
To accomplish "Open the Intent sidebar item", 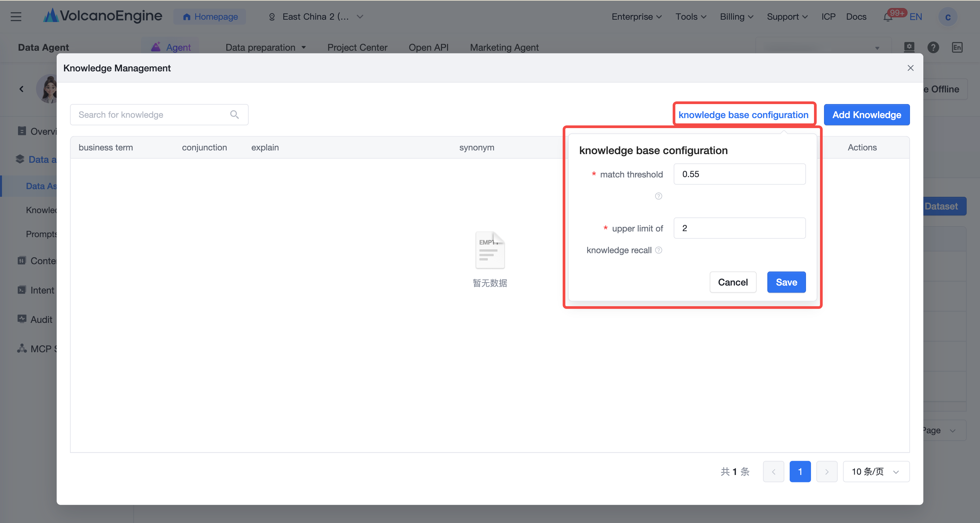I will (36, 290).
